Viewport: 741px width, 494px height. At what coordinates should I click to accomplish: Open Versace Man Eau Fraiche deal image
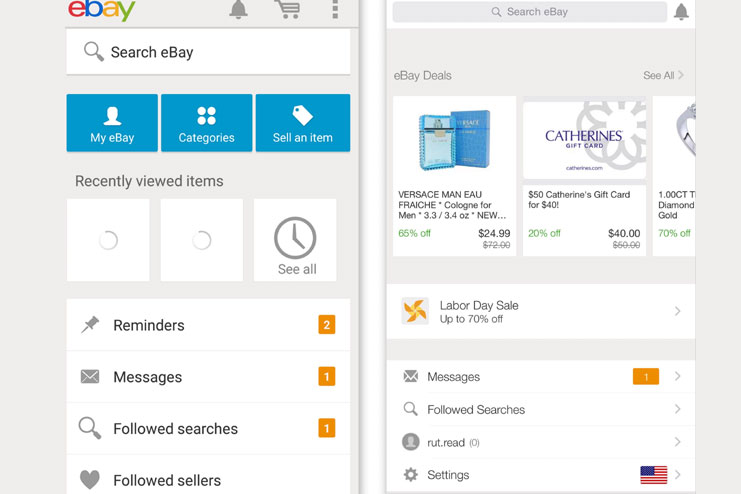click(455, 139)
